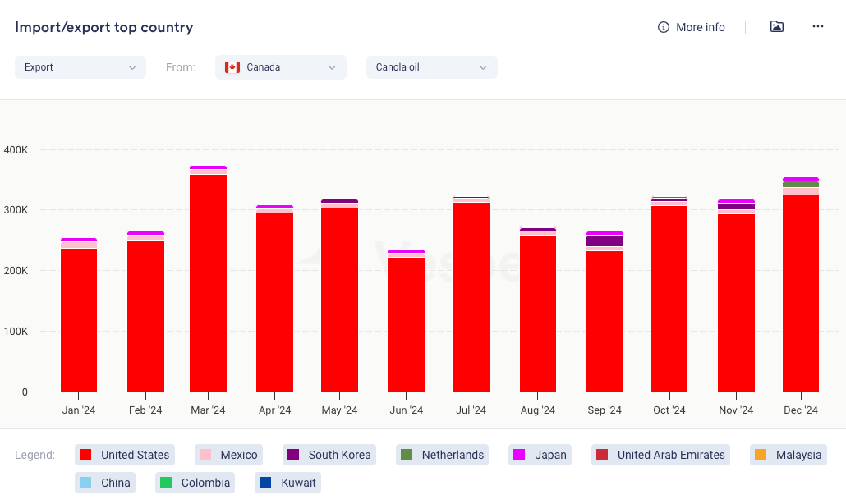Open the Canola oil product dropdown
The width and height of the screenshot is (846, 504).
[431, 67]
